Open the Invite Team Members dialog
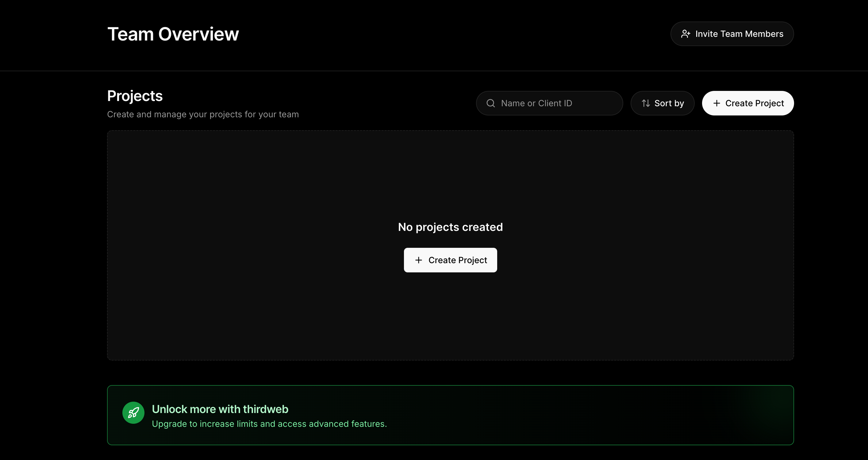 [x=732, y=34]
